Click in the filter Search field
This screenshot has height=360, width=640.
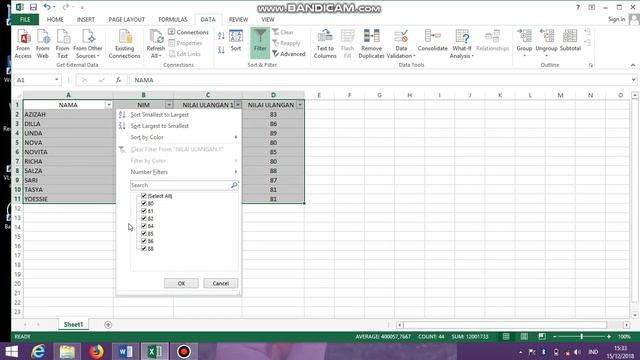[x=180, y=185]
